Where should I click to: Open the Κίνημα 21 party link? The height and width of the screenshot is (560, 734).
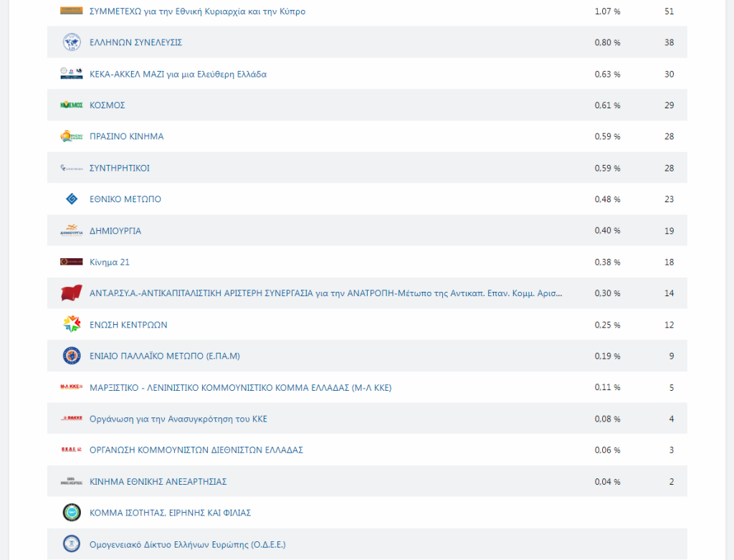pyautogui.click(x=109, y=262)
